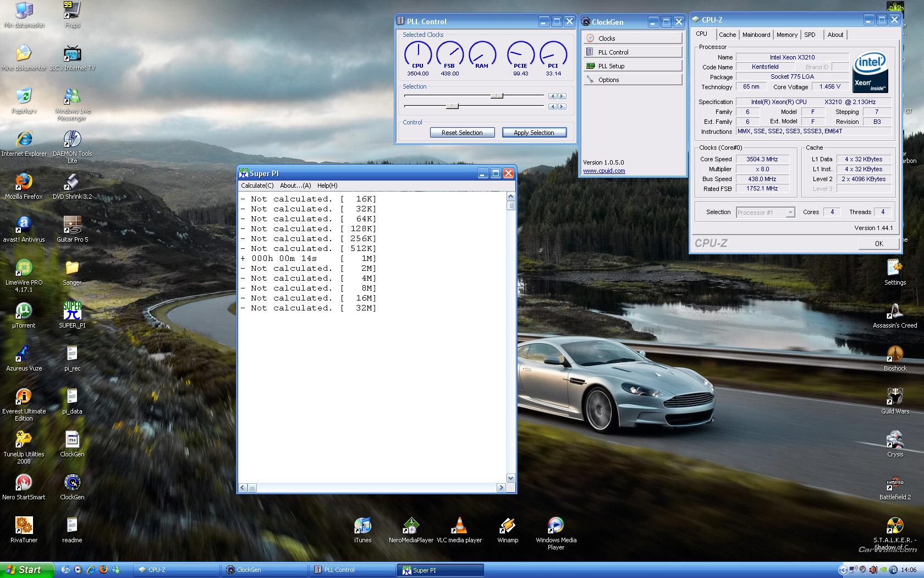This screenshot has width=924, height=578.
Task: Switch to CPU-Z taskbar button
Action: click(176, 570)
